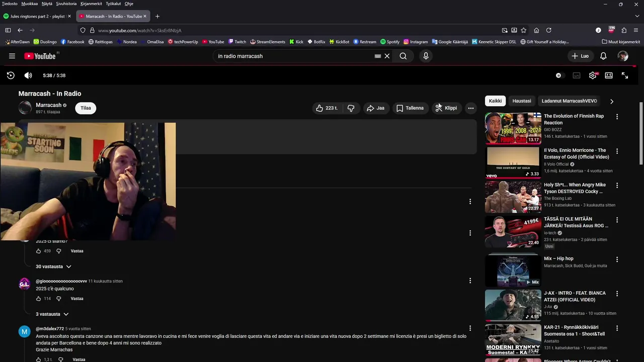Viewport: 644px width, 362px height.
Task: Go to the YouTube home logo
Action: [x=40, y=56]
